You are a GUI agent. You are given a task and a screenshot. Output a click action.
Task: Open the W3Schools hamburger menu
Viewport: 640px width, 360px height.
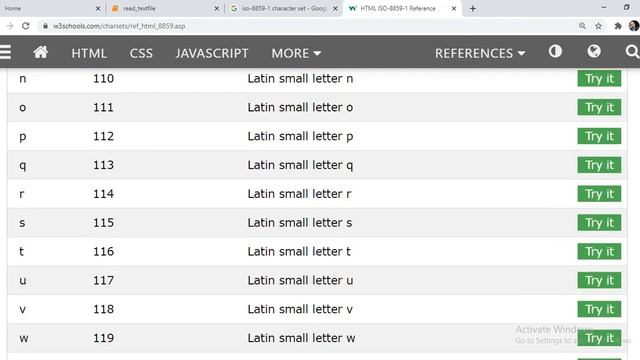click(5, 52)
